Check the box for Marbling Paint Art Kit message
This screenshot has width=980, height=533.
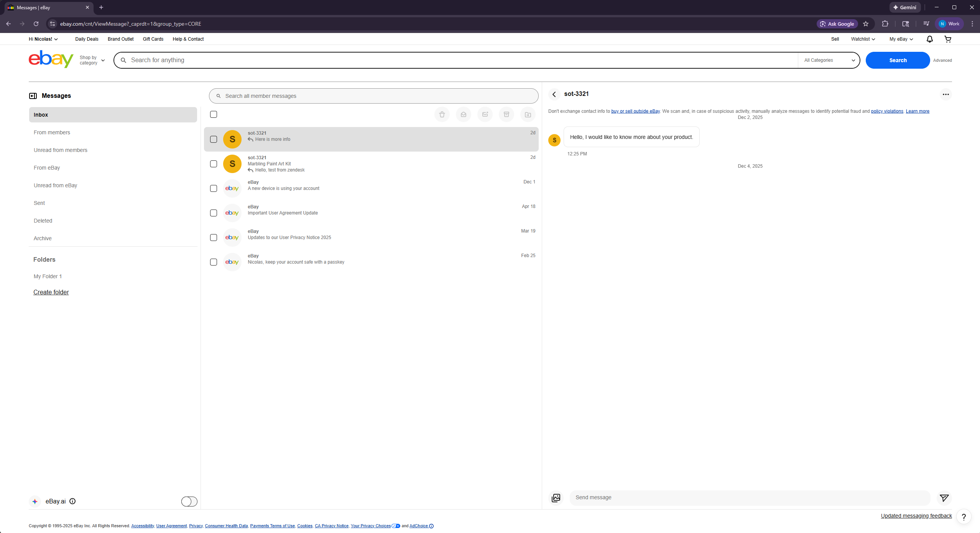(214, 164)
